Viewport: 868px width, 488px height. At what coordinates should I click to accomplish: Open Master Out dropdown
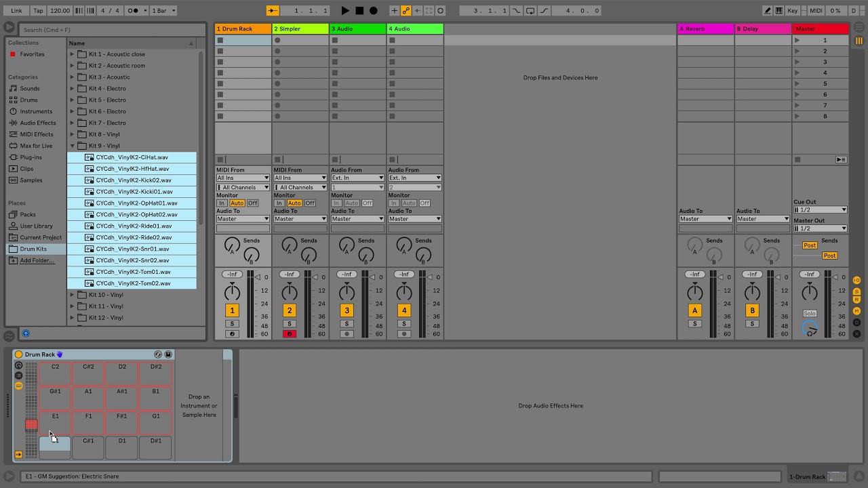pos(821,228)
